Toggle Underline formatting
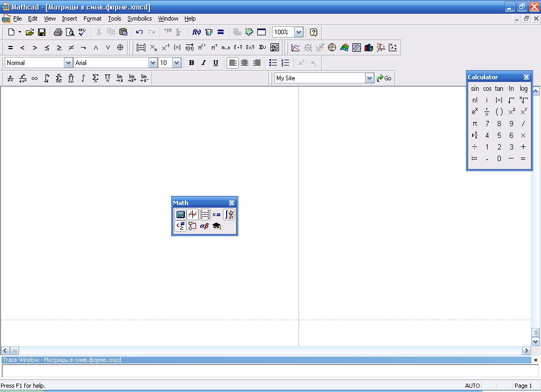541x392 pixels. click(216, 63)
